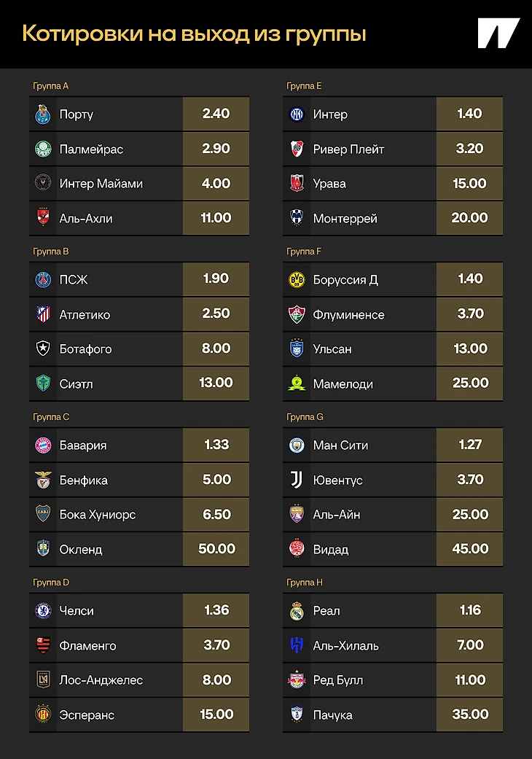
Task: Click the Juventus J logo
Action: (x=297, y=480)
